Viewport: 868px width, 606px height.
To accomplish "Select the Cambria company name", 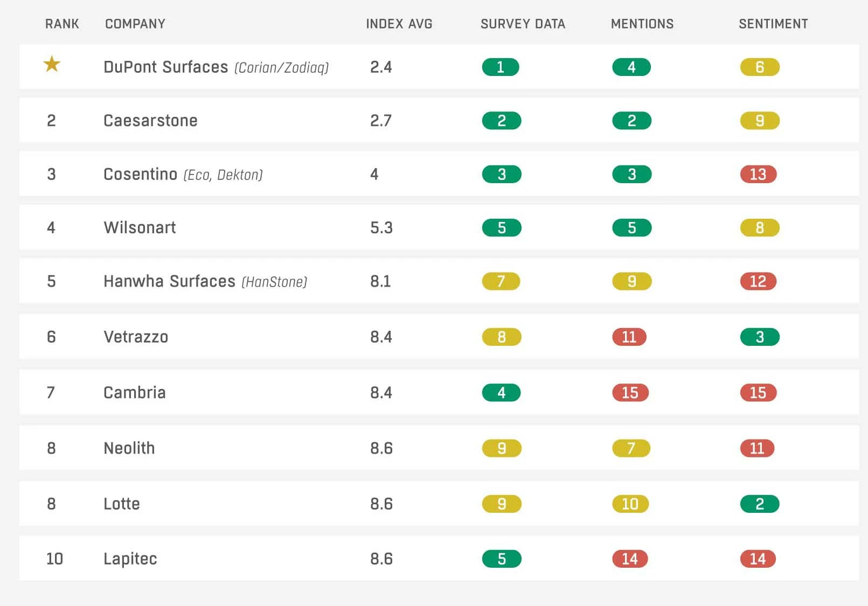I will 135,392.
